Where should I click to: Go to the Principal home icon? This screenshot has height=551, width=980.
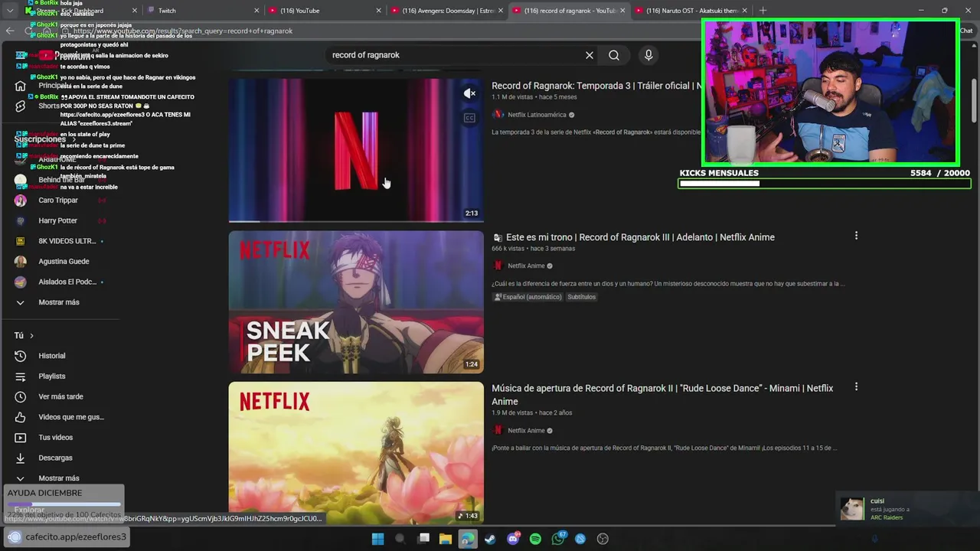click(x=21, y=86)
